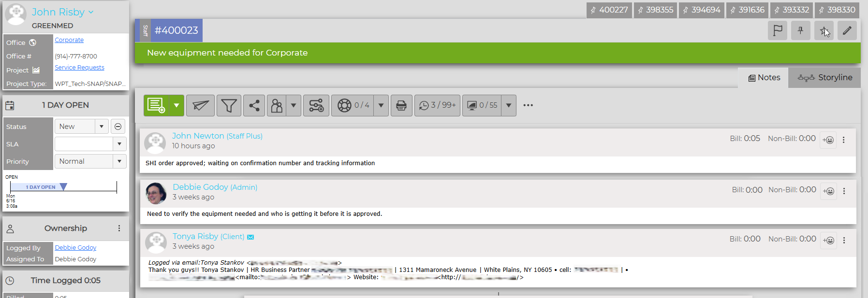
Task: Switch to the Storyline tab
Action: point(824,77)
